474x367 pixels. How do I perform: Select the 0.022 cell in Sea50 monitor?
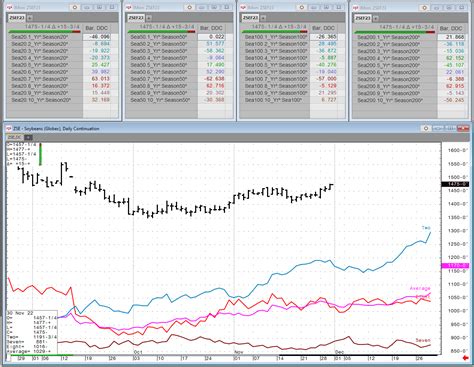[211, 37]
